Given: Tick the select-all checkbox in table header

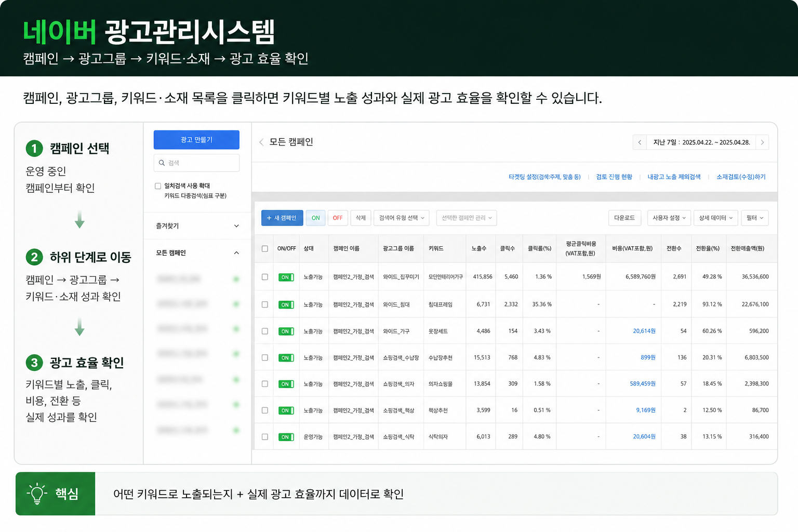Looking at the screenshot, I should 265,249.
